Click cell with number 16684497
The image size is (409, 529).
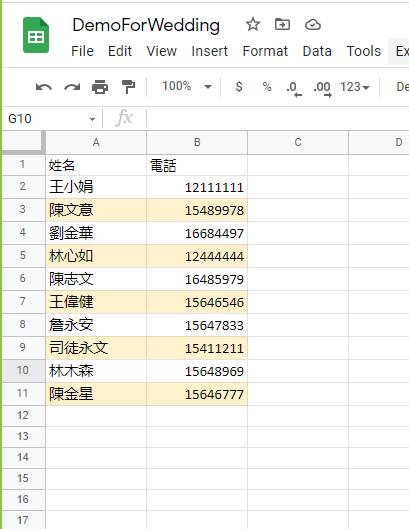197,233
